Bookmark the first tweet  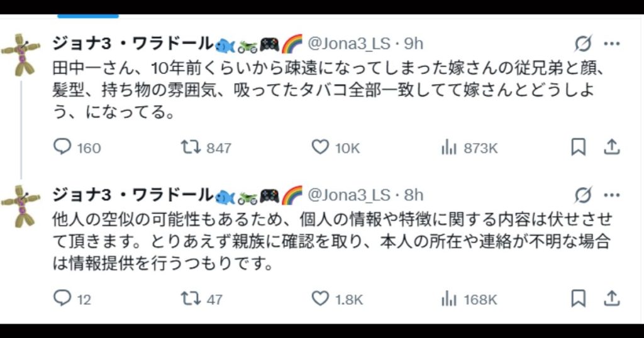[578, 148]
